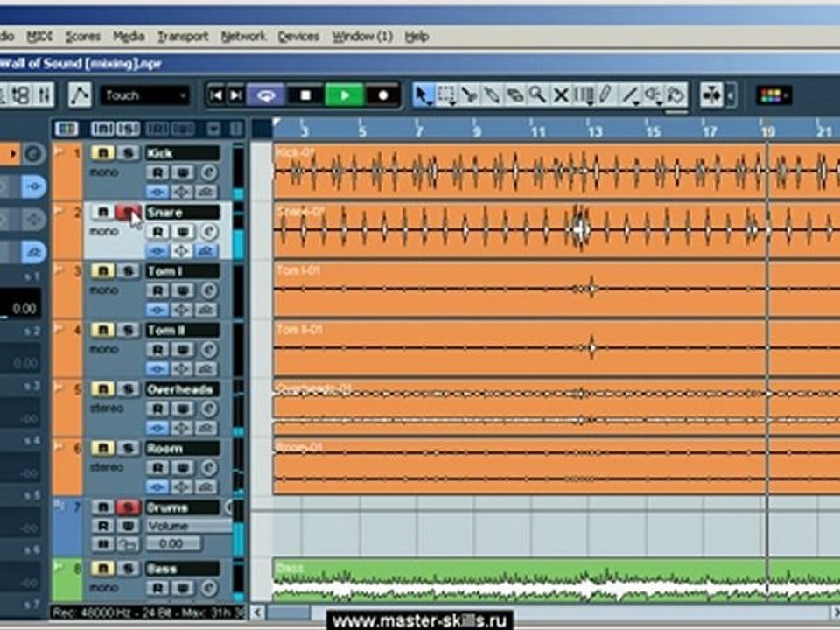Click the Sends state button on the Snare track
The image size is (840, 630).
coord(206,251)
